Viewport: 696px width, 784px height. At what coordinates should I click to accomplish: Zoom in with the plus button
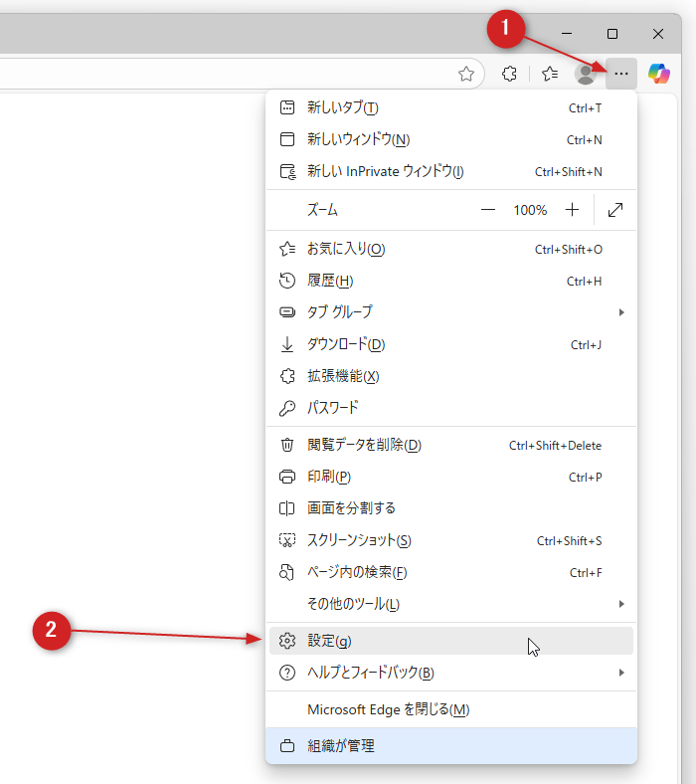(x=572, y=210)
